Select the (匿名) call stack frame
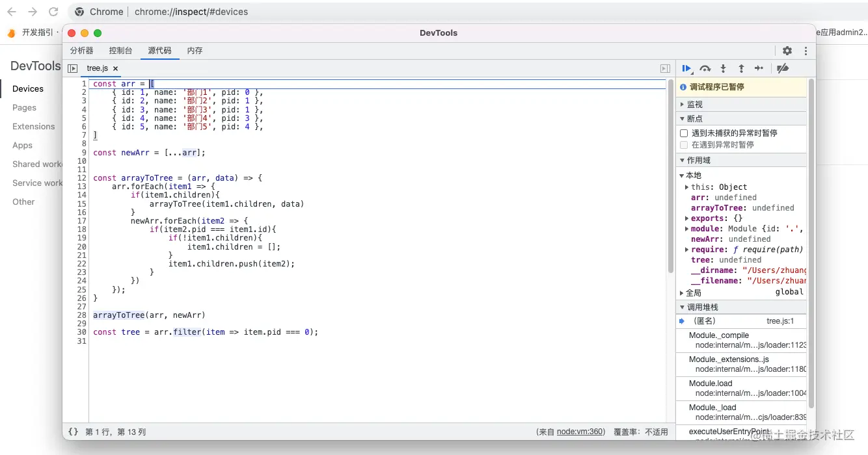The width and height of the screenshot is (868, 455). pyautogui.click(x=741, y=321)
